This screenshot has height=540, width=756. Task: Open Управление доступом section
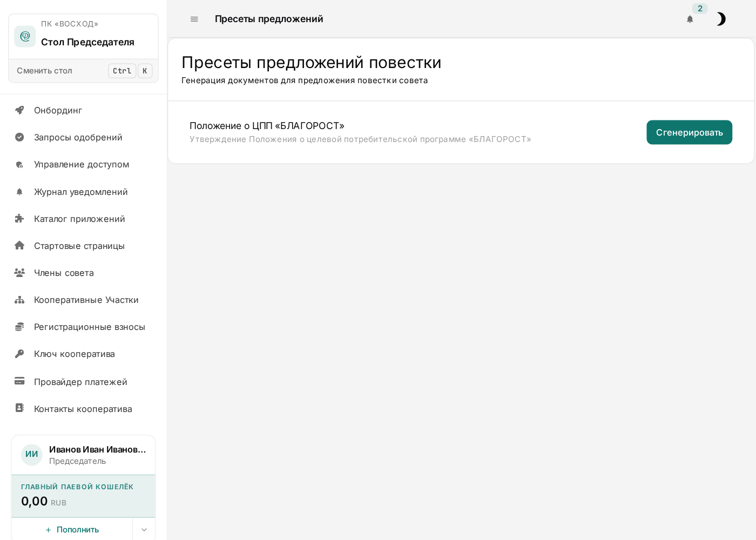83,164
